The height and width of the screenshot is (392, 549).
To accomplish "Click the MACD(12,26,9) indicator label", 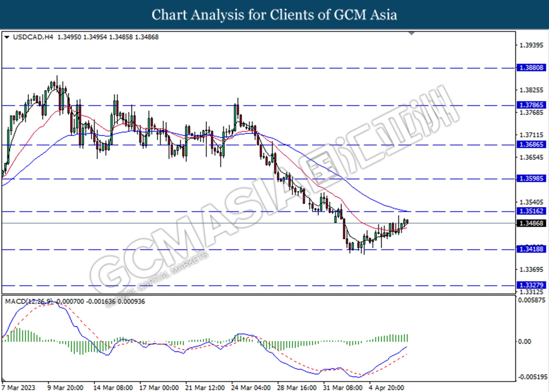I will tap(29, 301).
